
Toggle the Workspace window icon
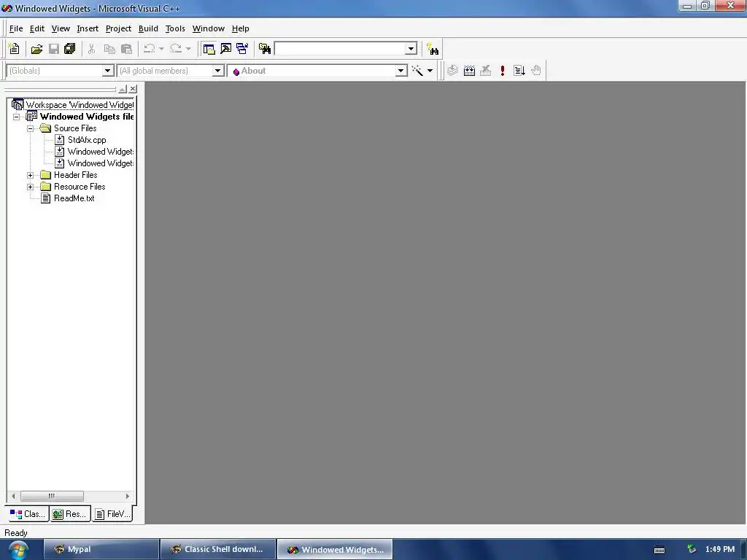[x=209, y=49]
